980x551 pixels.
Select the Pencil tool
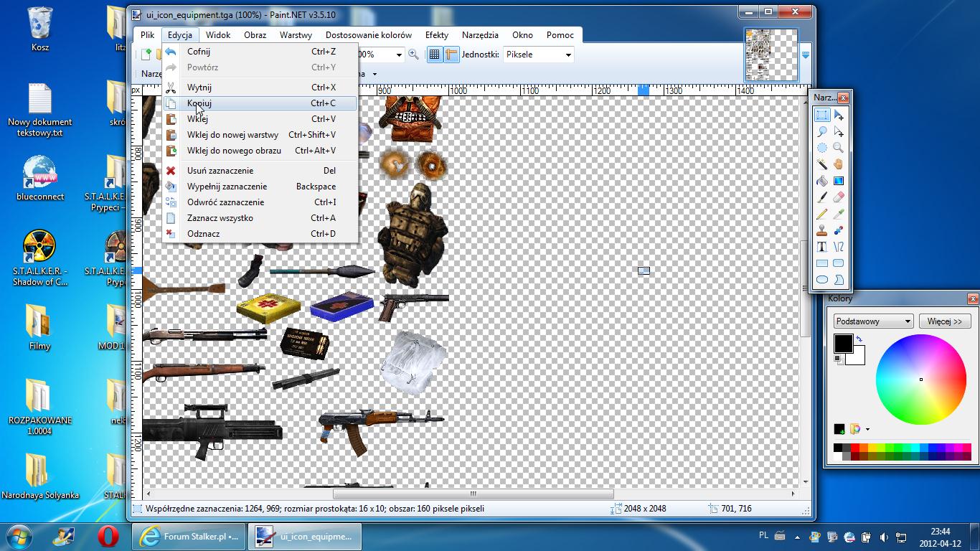pos(822,214)
